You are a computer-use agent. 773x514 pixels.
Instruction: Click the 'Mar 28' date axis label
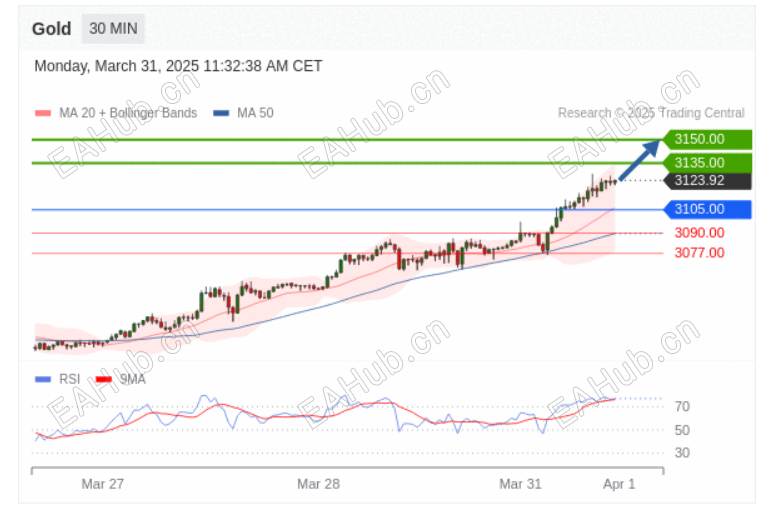pyautogui.click(x=318, y=484)
